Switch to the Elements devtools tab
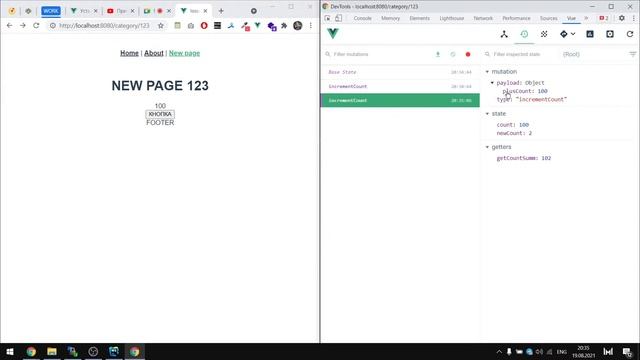 tap(420, 18)
